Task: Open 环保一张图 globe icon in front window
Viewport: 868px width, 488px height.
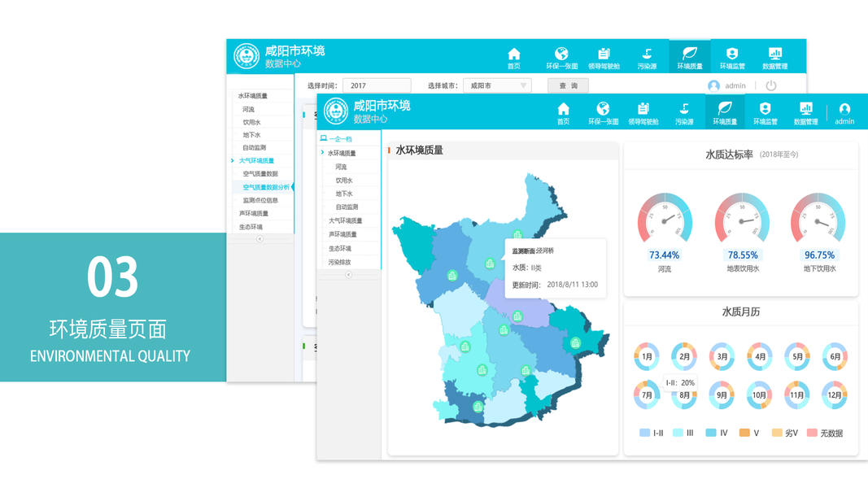Action: 603,108
